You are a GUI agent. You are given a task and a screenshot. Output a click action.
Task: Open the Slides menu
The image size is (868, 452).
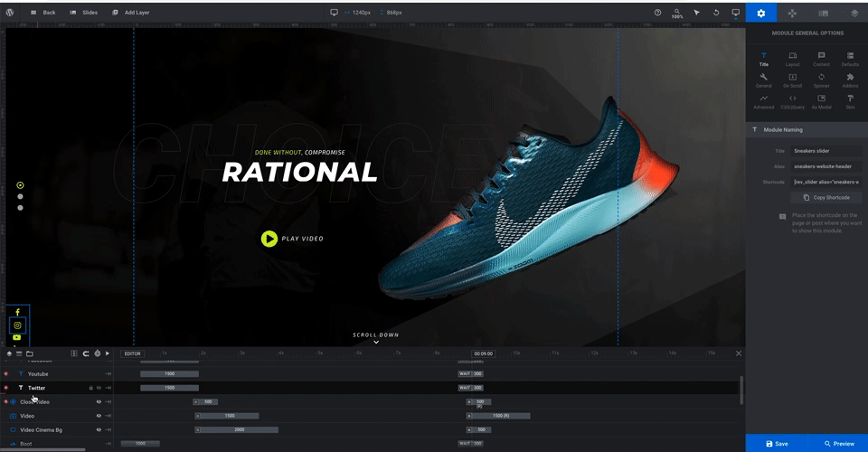pos(83,12)
